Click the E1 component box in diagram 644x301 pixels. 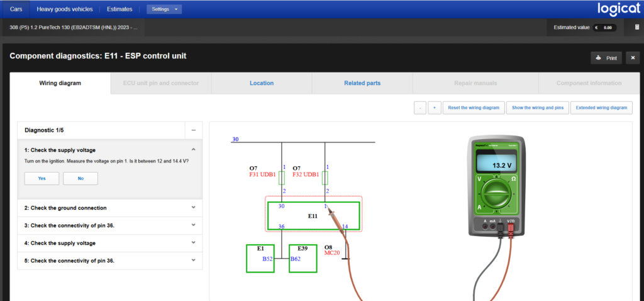pyautogui.click(x=260, y=258)
